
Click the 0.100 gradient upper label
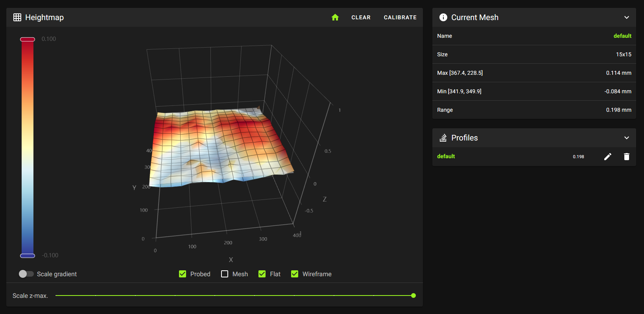pos(49,39)
